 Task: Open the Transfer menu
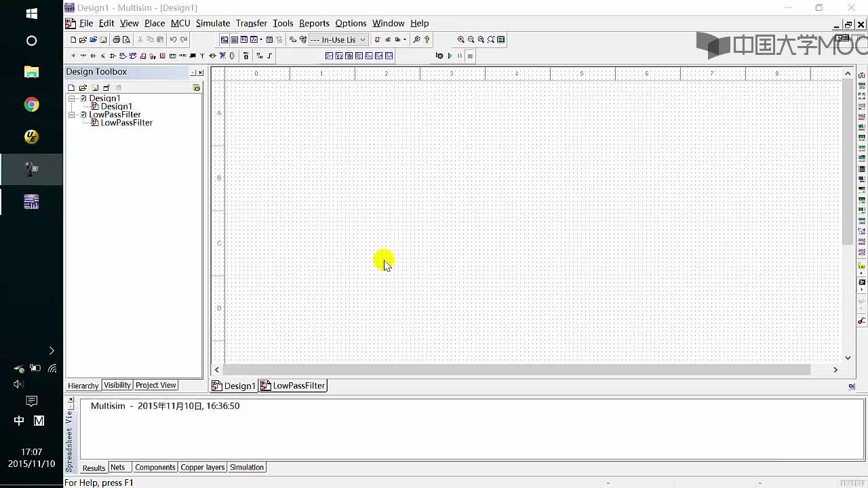tap(252, 23)
